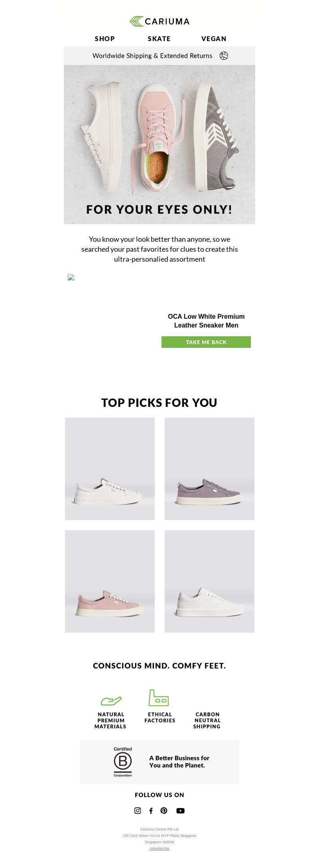Open the VEGAN menu item
319x868 pixels.
tap(214, 39)
